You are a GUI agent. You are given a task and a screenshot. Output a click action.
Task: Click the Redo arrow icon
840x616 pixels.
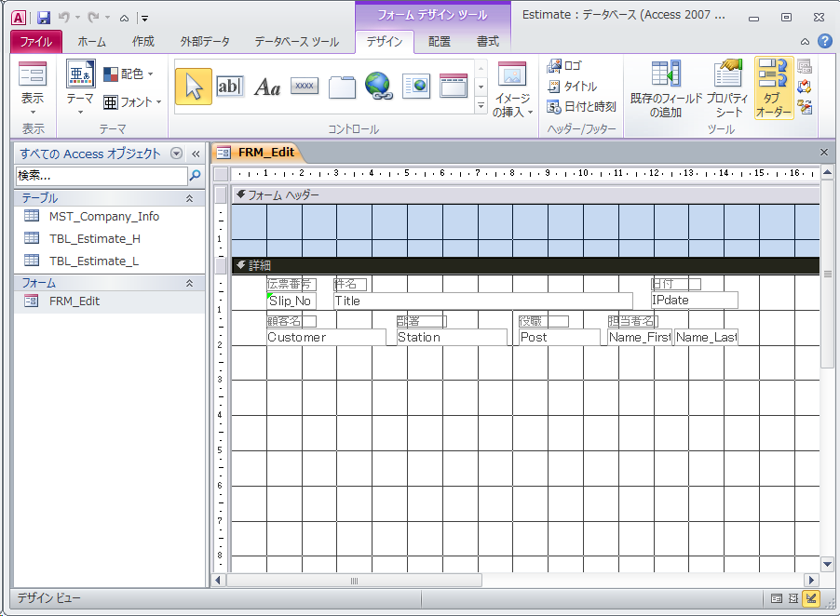(x=94, y=18)
